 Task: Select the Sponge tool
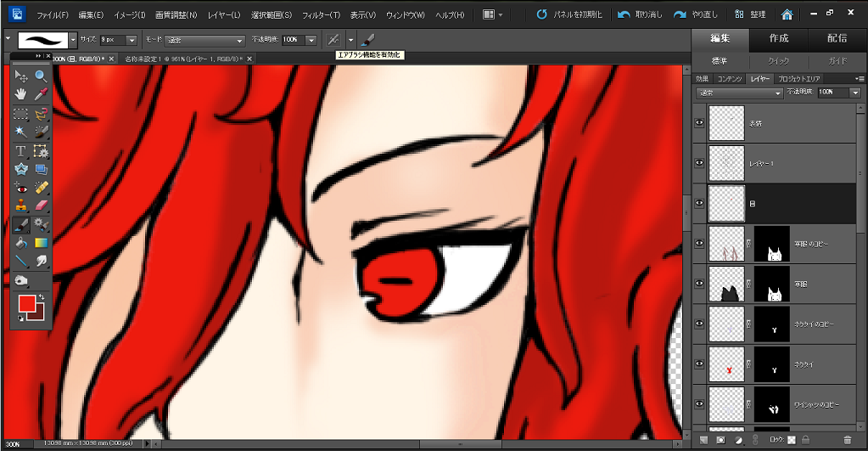21,280
